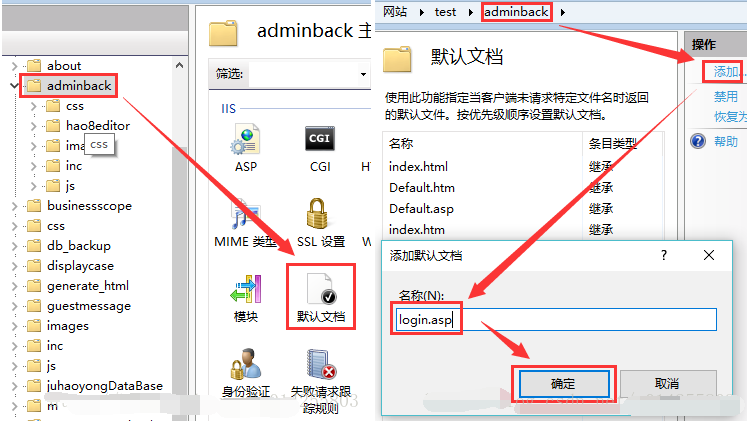Open the ASP feature icon
Viewport: 750px width, 436px height.
coord(245,140)
